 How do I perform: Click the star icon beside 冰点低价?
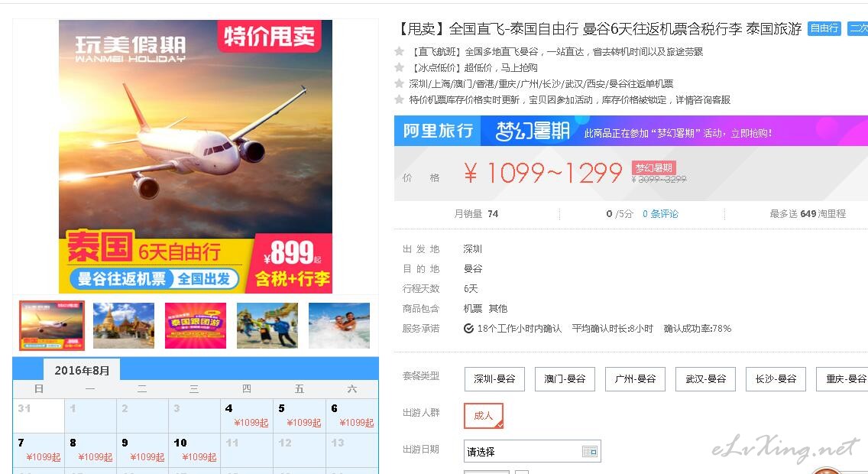click(399, 67)
